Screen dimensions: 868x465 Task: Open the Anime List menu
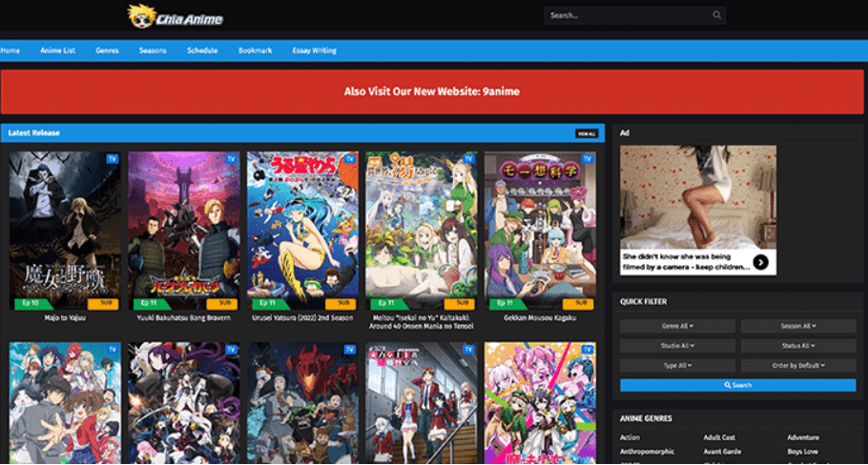coord(57,51)
